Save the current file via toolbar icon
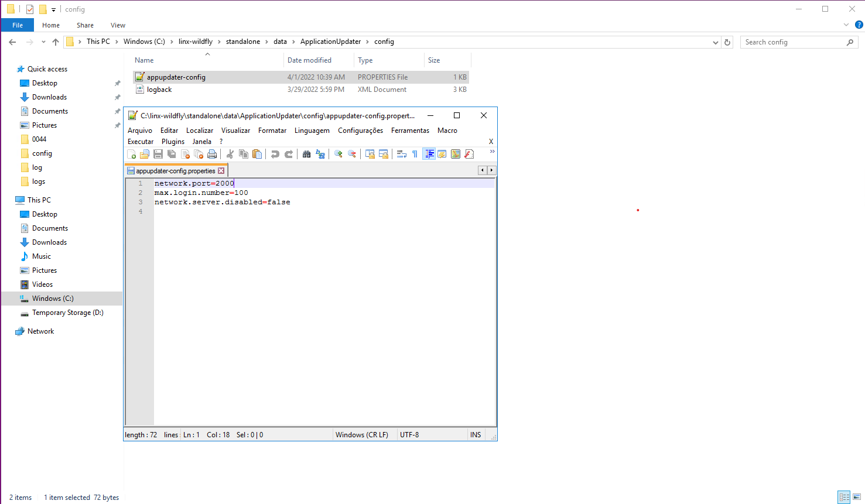Image resolution: width=865 pixels, height=504 pixels. coord(158,154)
